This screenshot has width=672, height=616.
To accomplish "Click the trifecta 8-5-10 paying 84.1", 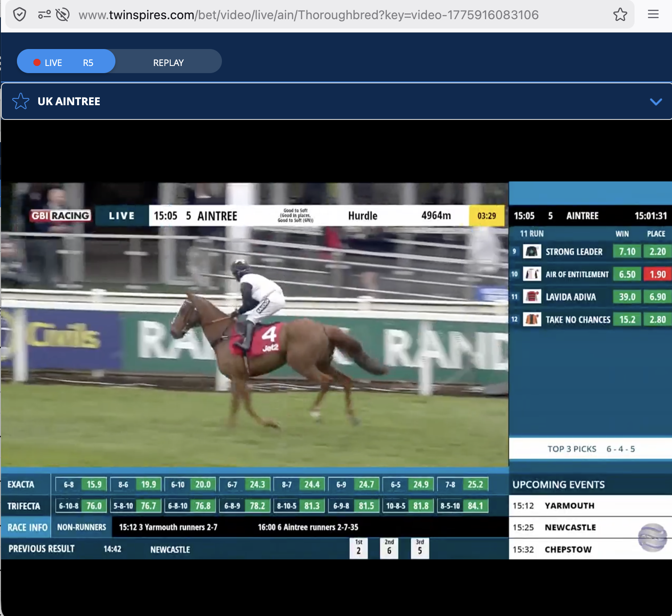I will [463, 506].
